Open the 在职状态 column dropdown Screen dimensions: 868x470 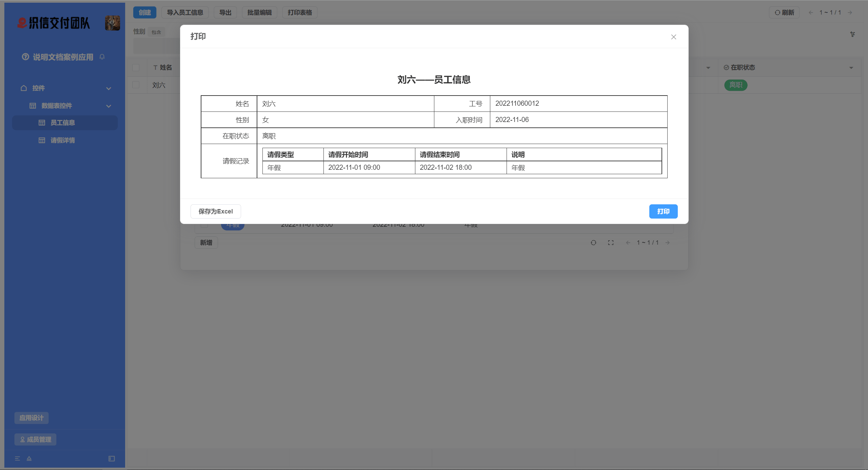pyautogui.click(x=851, y=67)
